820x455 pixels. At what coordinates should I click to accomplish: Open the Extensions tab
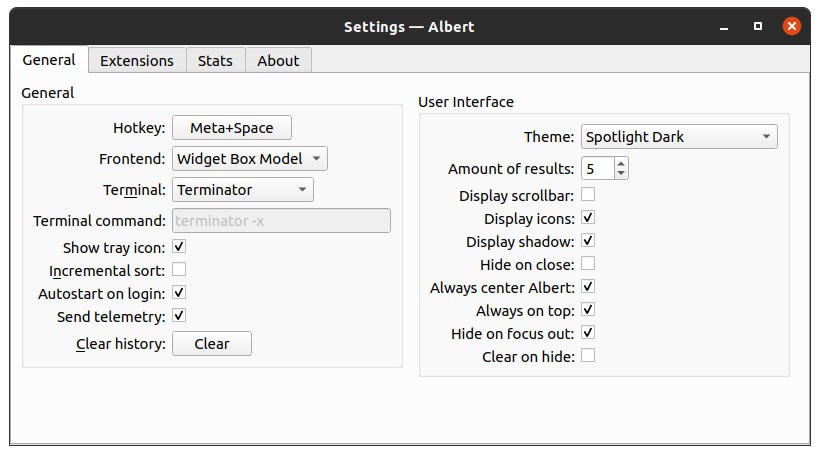tap(137, 61)
